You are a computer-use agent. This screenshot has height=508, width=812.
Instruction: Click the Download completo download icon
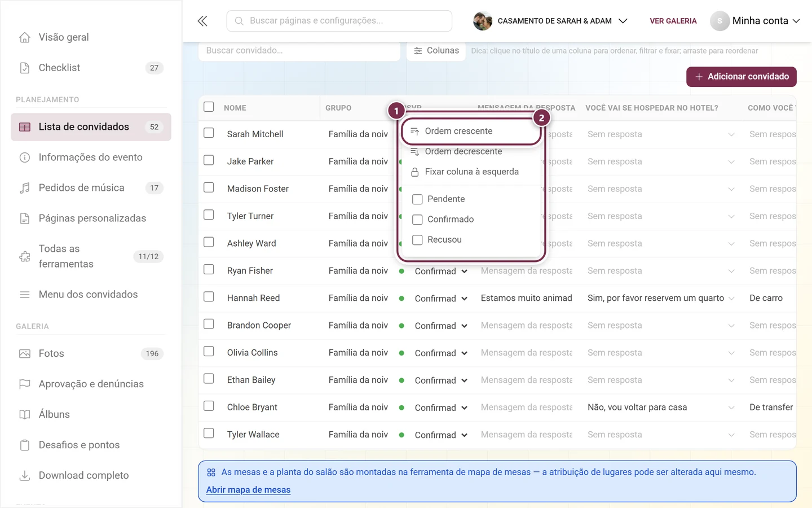point(25,476)
